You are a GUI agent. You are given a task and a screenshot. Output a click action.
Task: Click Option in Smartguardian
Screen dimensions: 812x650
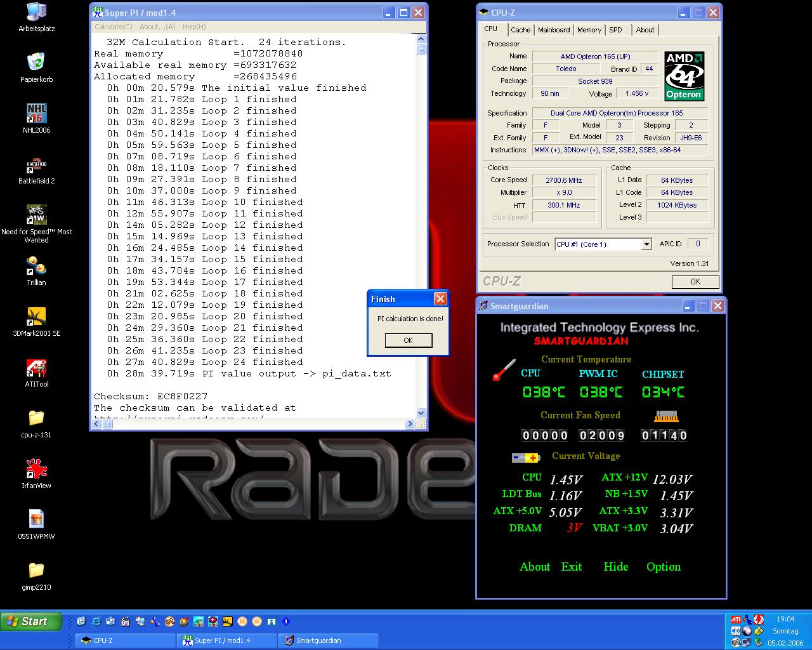tap(663, 567)
